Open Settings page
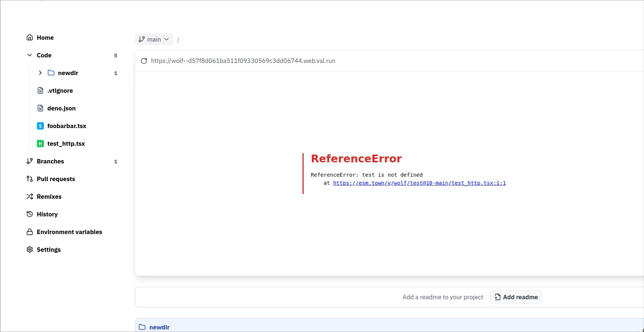The image size is (644, 332). coord(49,250)
